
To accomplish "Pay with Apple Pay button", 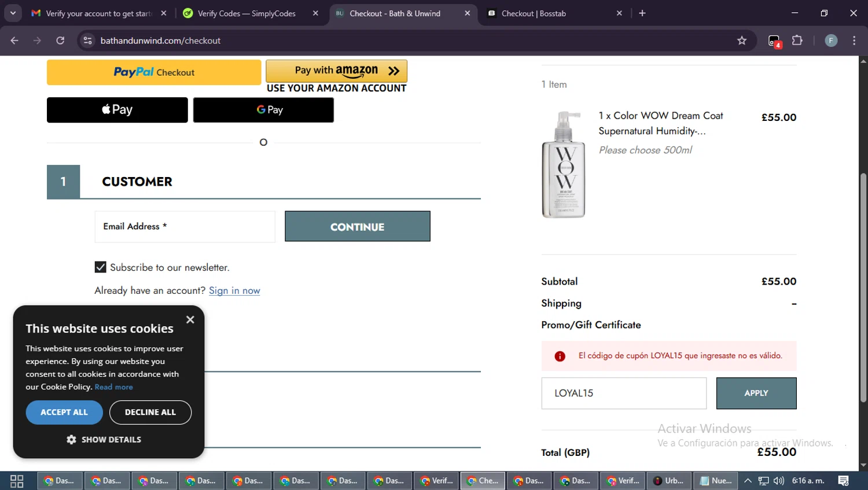I will click(117, 110).
